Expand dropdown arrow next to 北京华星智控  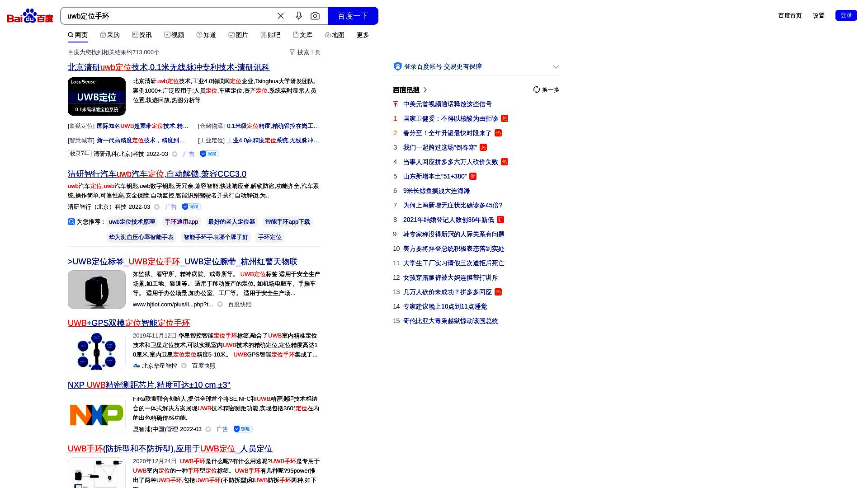tap(184, 366)
